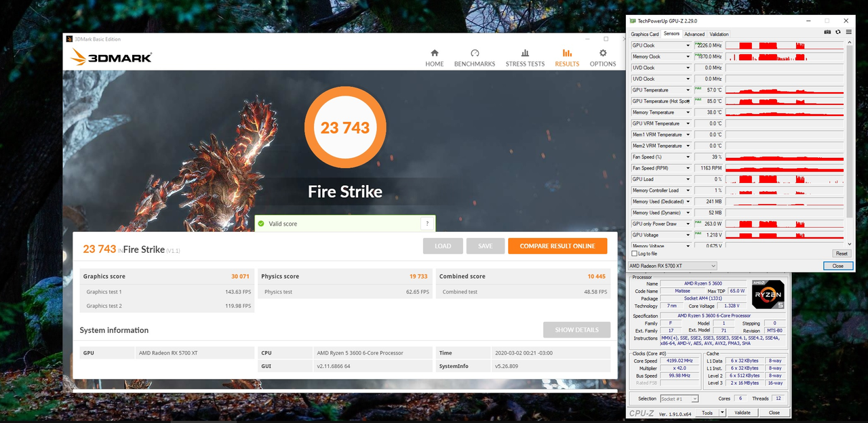
Task: Click the GPU-Z sensor list scroll down arrow
Action: point(850,244)
